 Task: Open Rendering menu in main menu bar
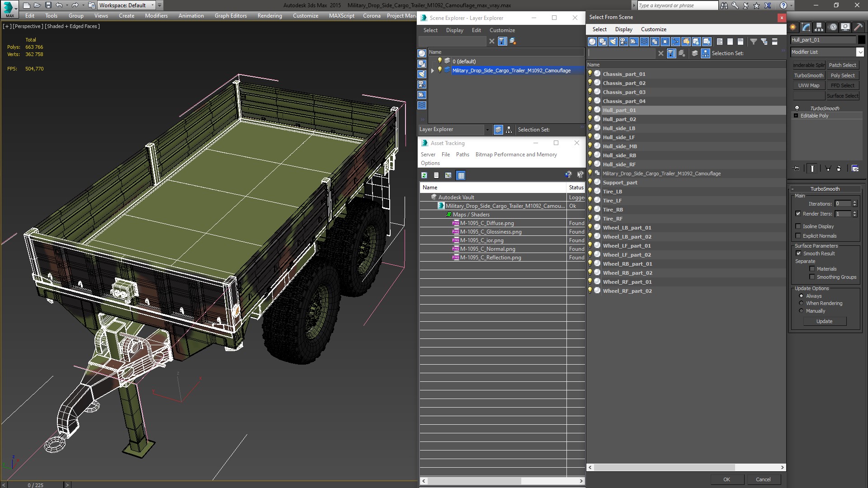pyautogui.click(x=269, y=16)
